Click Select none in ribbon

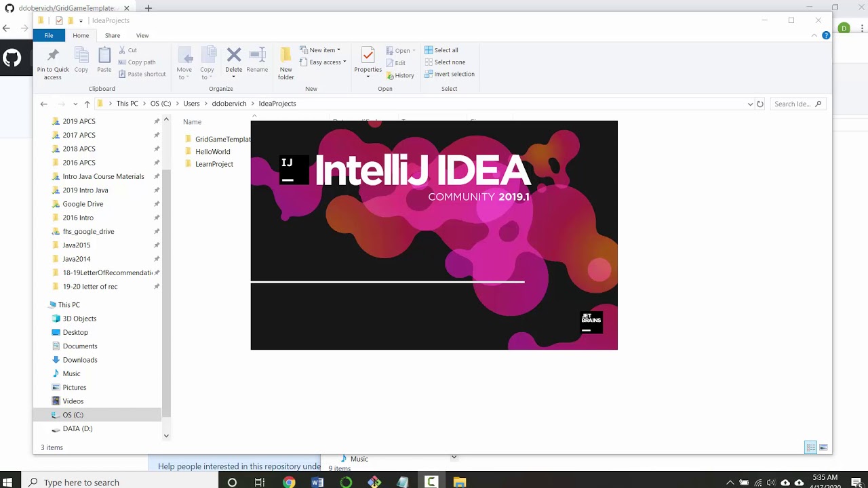click(445, 62)
